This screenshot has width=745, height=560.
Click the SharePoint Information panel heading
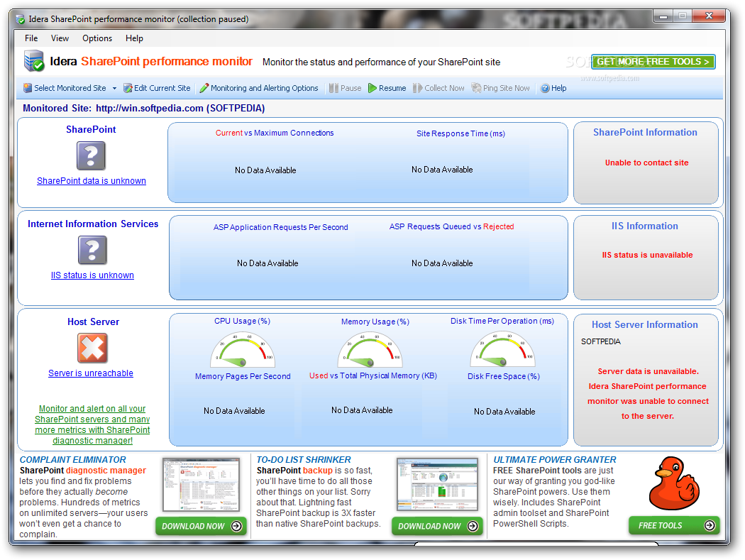click(x=645, y=132)
